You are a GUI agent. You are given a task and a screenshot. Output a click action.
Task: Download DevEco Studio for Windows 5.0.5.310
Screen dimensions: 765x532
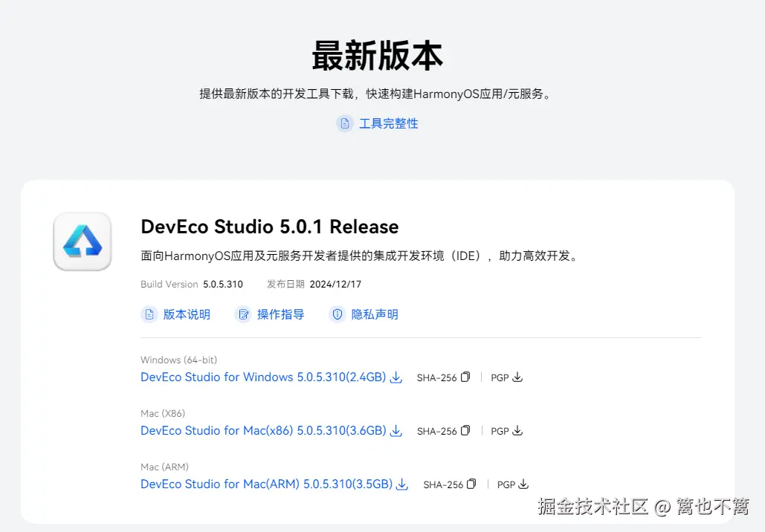point(263,377)
